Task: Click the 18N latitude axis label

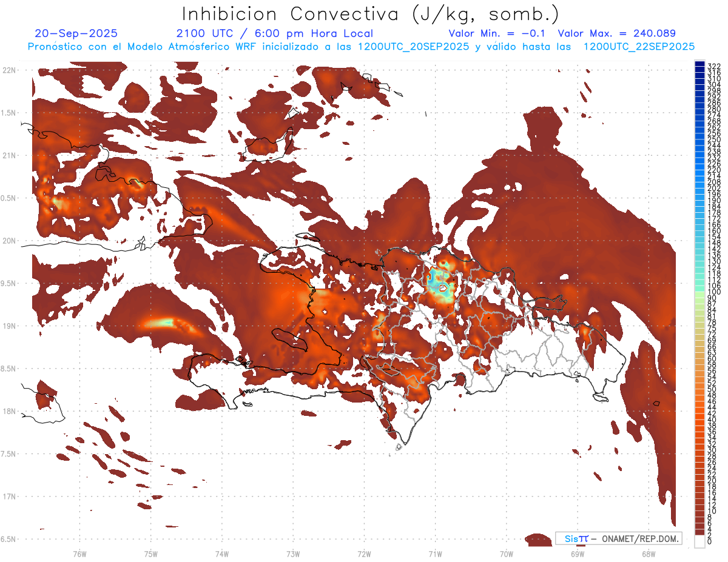Action: 9,411
